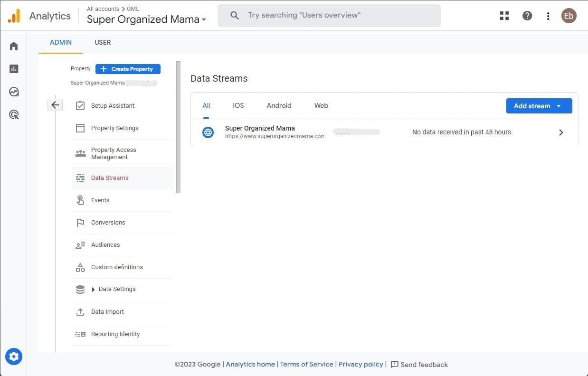Click the Data Settings database icon
This screenshot has height=376, width=588.
point(80,289)
